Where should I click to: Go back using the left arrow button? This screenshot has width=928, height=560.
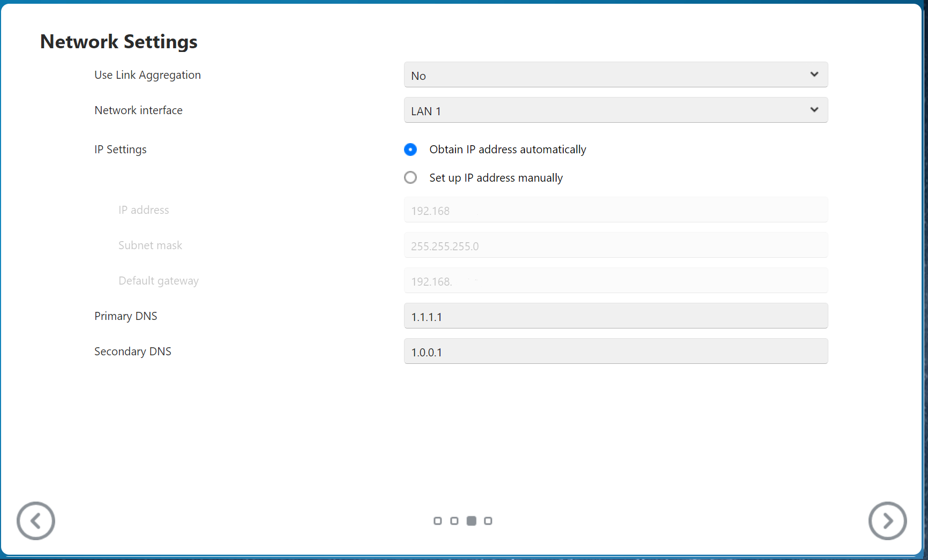tap(36, 520)
